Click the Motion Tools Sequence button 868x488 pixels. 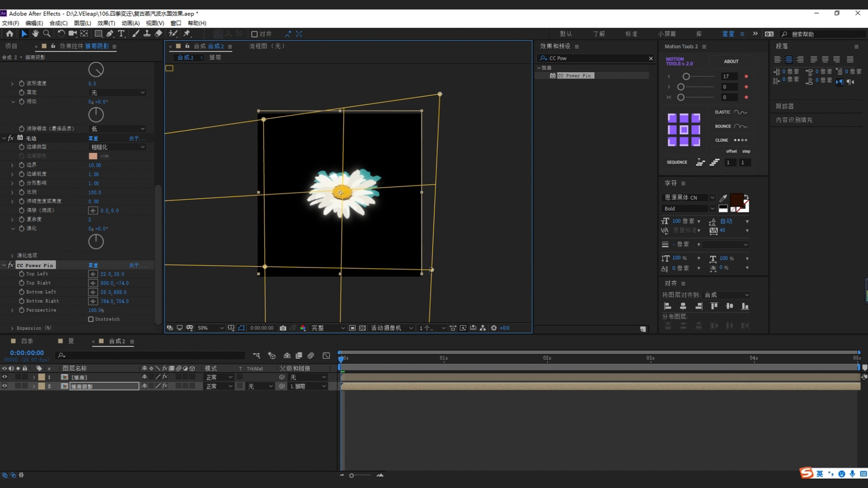[677, 162]
